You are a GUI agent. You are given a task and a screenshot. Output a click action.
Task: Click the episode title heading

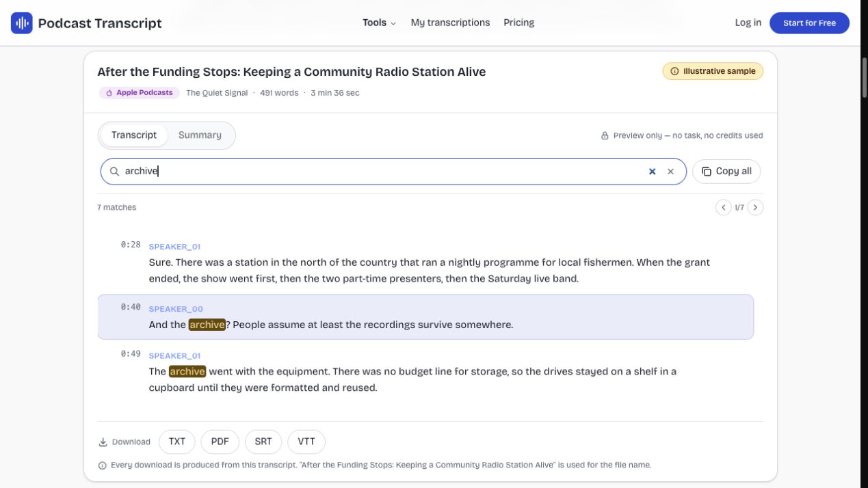[291, 72]
